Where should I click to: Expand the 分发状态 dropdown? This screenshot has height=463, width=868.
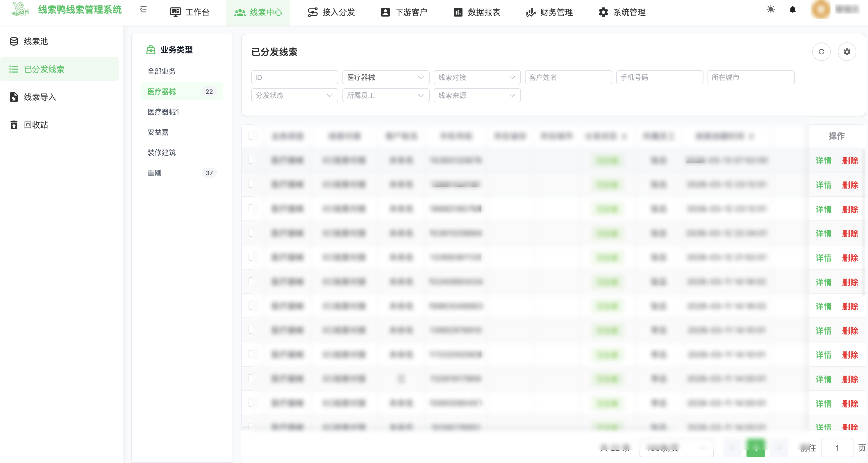click(x=294, y=96)
